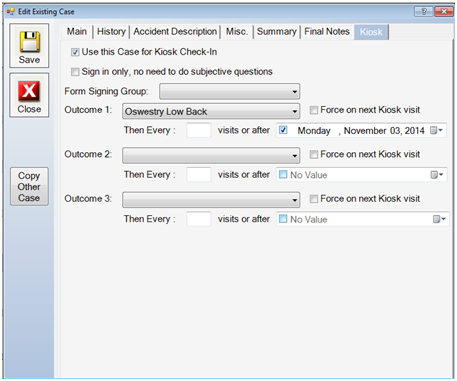Open Outcome 1 Oswestry Low Back dropdown
Viewport: 457px width, 381px height.
(211, 111)
